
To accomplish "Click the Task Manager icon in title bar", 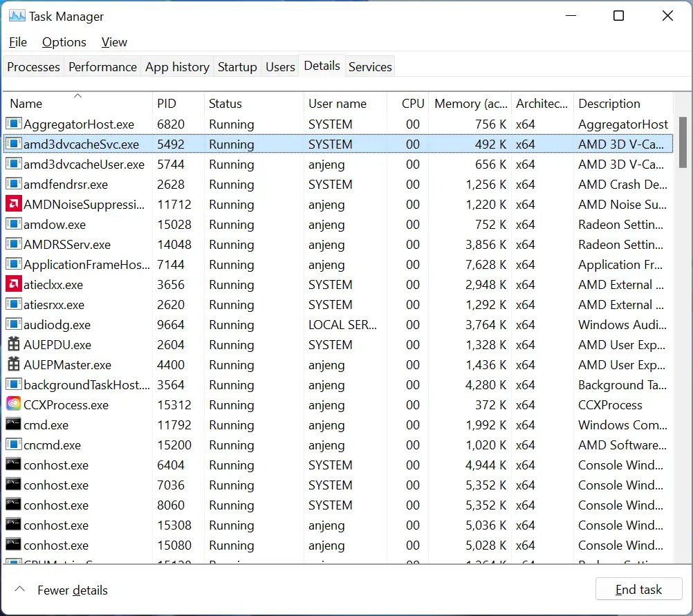I will [17, 16].
